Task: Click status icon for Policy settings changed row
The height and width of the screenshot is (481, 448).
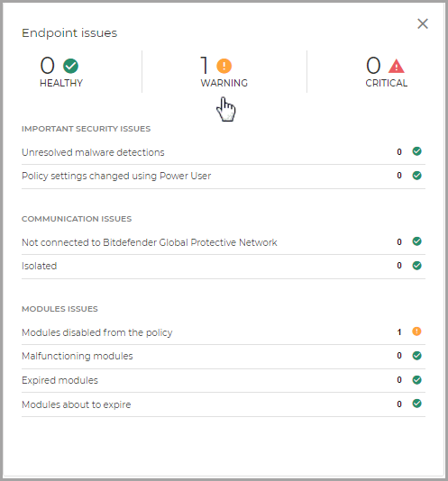Action: (416, 176)
